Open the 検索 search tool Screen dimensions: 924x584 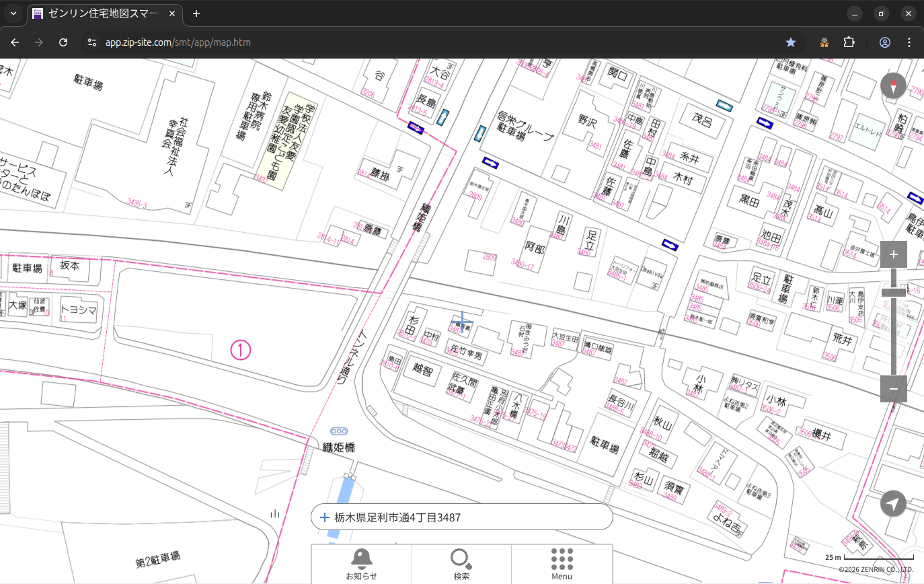click(x=461, y=562)
